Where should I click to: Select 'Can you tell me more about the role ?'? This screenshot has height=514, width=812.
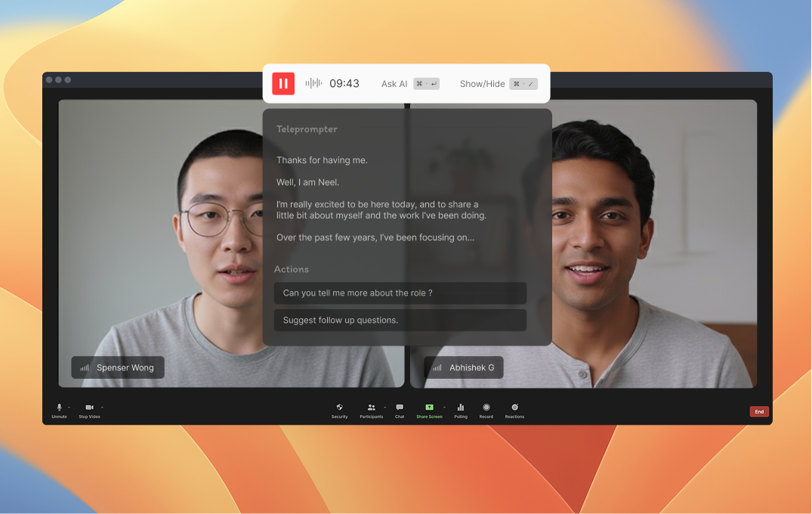click(400, 293)
